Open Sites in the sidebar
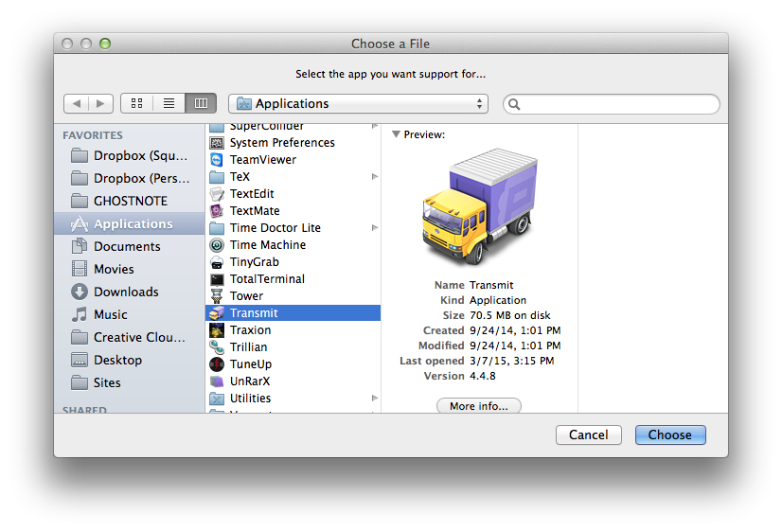Viewport: 782px width, 532px height. [x=130, y=382]
